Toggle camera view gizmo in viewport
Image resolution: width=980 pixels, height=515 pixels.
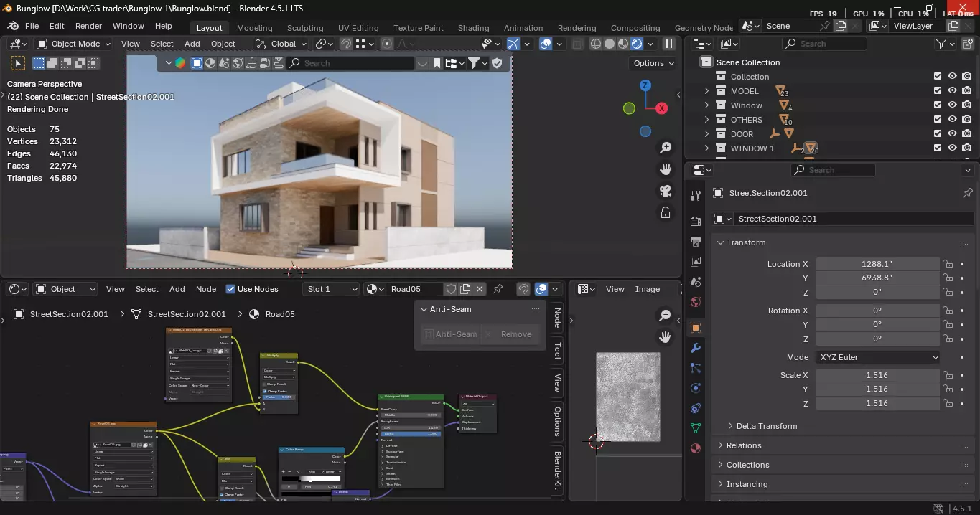666,191
